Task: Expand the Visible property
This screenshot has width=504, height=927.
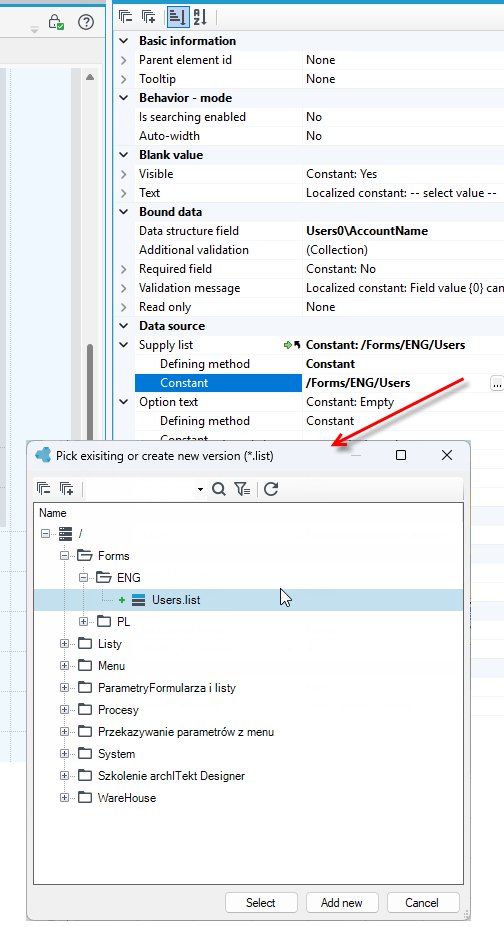Action: [x=123, y=174]
